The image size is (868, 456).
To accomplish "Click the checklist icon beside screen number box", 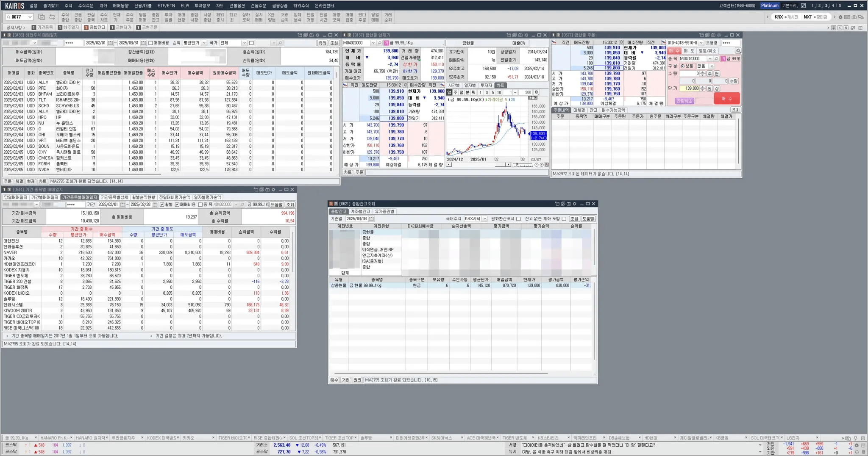I will tap(42, 17).
